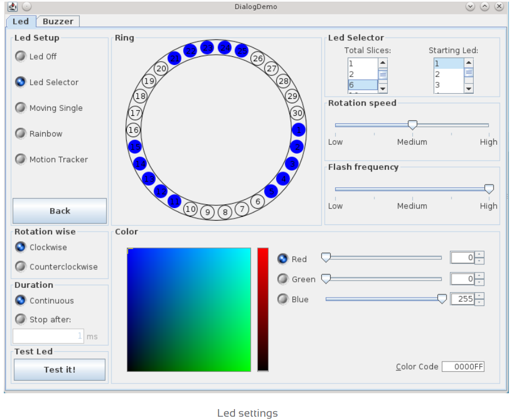This screenshot has width=510, height=420.
Task: Click blue LED 4 on the ring
Action: coord(283,179)
